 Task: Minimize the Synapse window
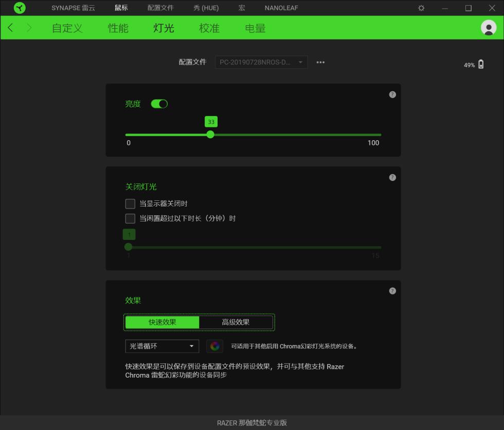click(445, 8)
